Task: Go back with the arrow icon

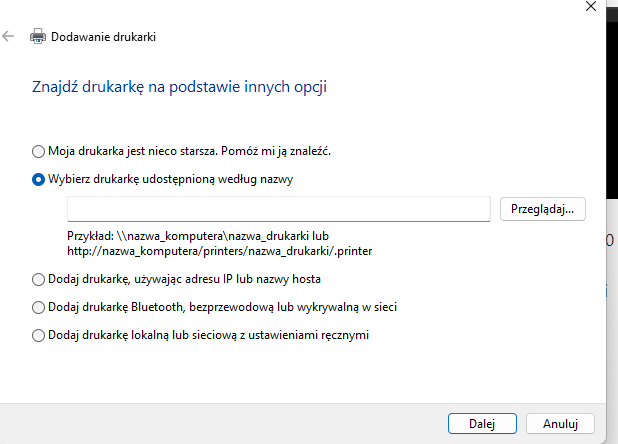Action: point(8,37)
